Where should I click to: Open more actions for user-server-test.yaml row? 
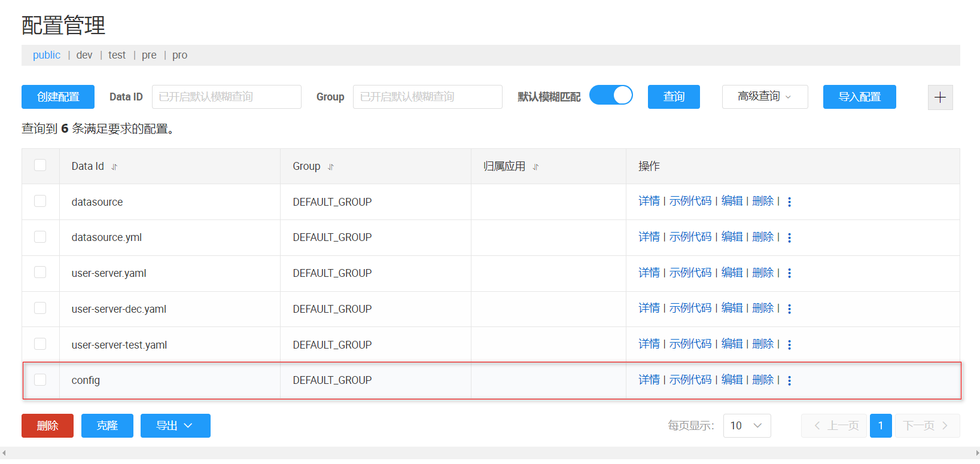coord(789,345)
